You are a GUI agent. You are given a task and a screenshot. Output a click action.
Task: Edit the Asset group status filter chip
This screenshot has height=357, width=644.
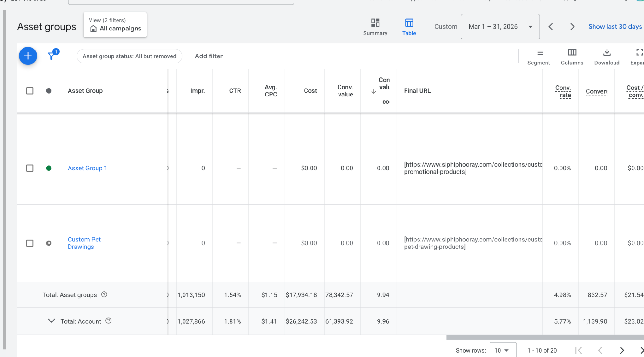click(x=129, y=56)
